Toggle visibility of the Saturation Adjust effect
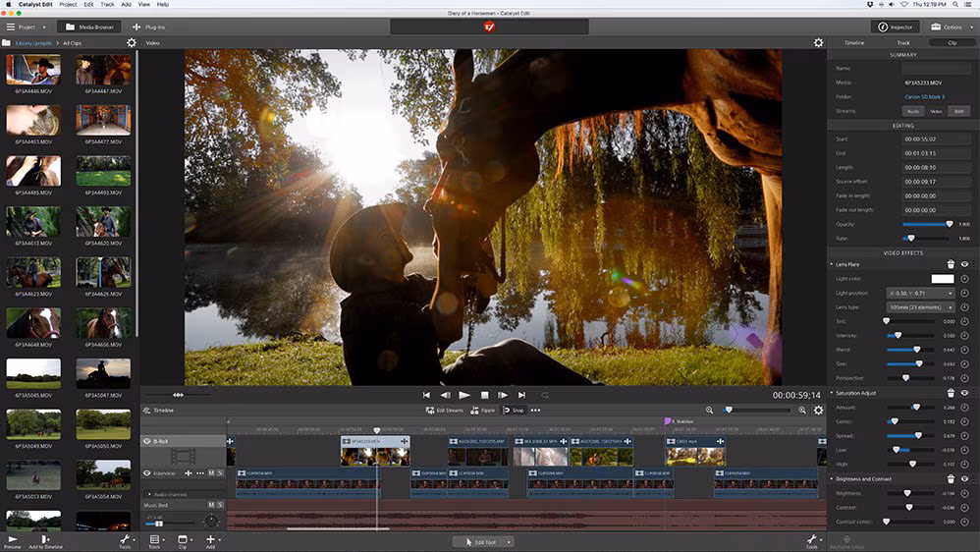Viewport: 980px width, 552px height. (x=964, y=393)
